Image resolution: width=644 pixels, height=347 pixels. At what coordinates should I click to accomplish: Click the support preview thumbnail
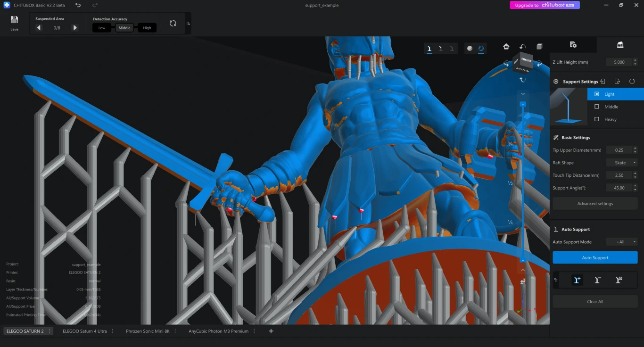pos(569,107)
